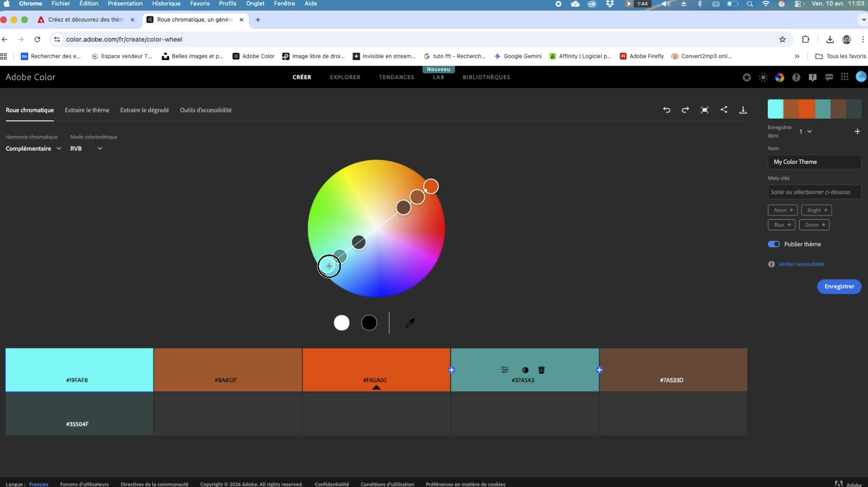Pick a color with the eyedropper tool
The width and height of the screenshot is (868, 487).
409,323
